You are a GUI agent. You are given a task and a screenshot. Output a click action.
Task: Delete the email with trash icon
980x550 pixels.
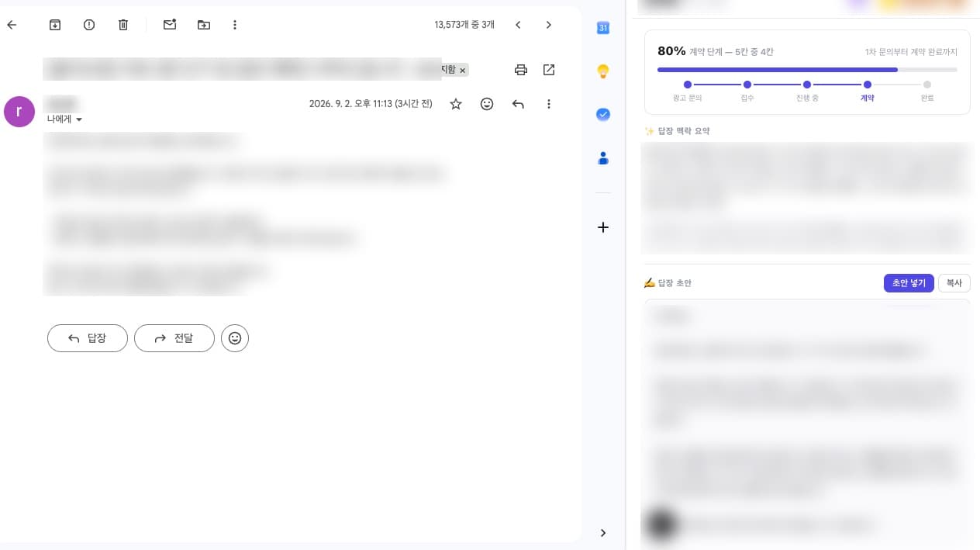(x=123, y=25)
